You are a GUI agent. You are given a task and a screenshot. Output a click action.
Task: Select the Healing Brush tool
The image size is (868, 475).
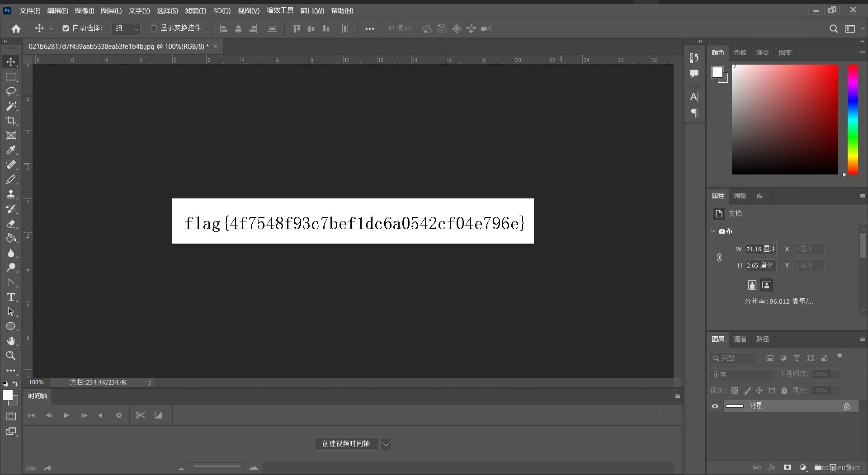11,165
